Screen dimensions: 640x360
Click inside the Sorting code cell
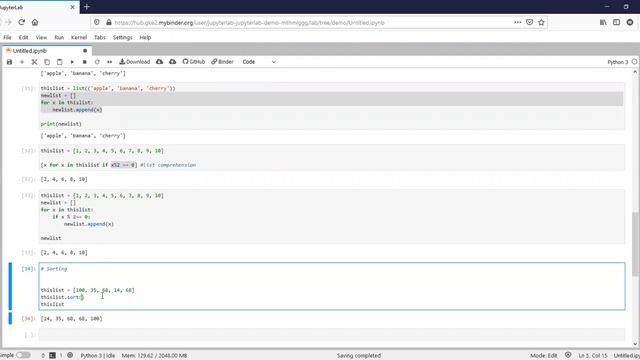tap(332, 286)
